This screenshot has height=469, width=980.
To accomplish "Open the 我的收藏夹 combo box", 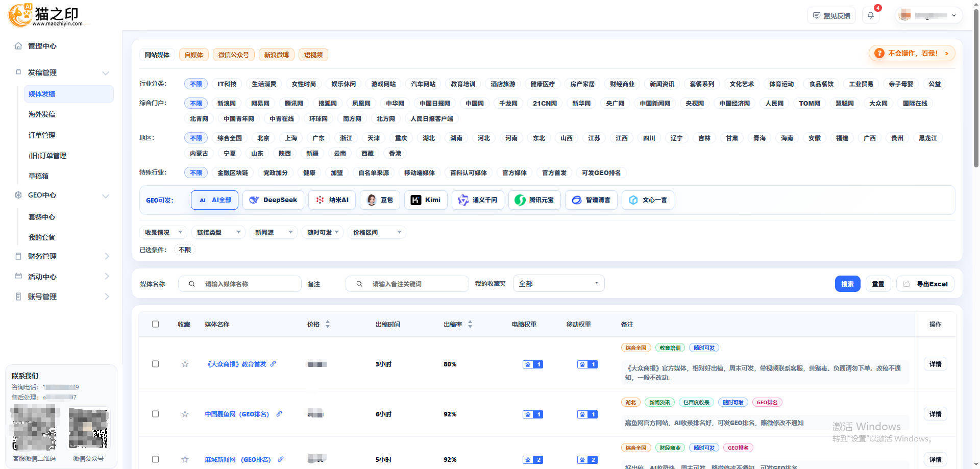I will (x=559, y=283).
